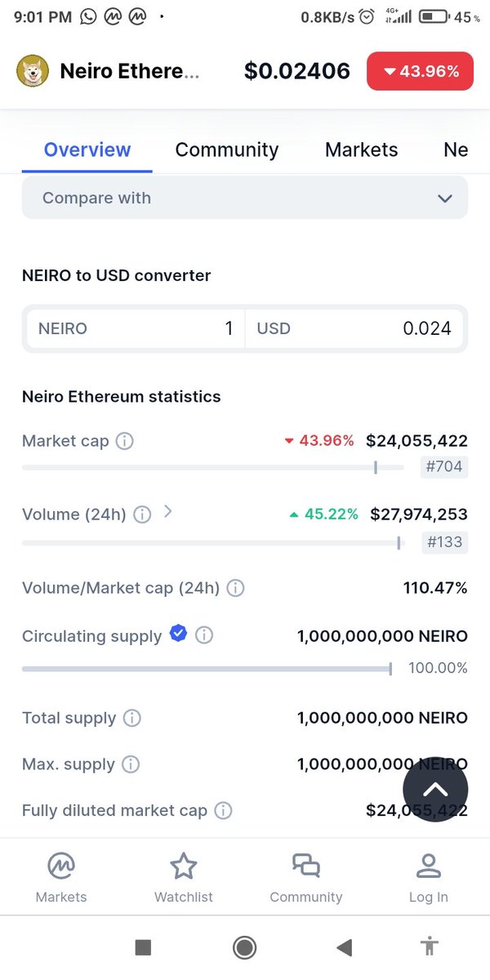The width and height of the screenshot is (490, 980).
Task: Tap the Market cap rank slider bar
Action: 212,467
